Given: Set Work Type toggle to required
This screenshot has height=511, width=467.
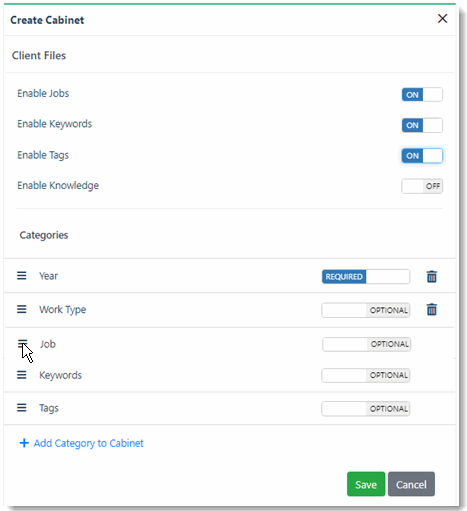Looking at the screenshot, I should [x=366, y=310].
